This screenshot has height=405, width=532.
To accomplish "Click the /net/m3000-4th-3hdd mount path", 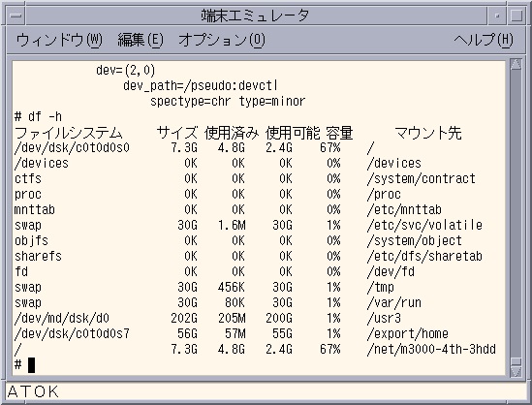I will pos(431,349).
